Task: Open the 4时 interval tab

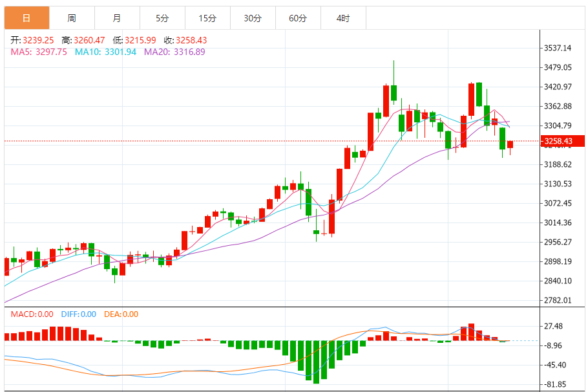Action: [343, 17]
